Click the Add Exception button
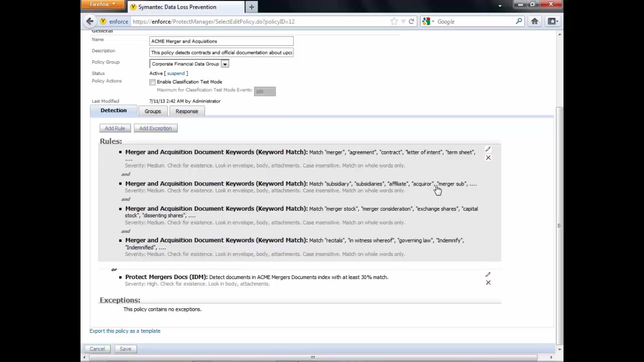Viewport: 644px width, 362px height. [x=155, y=128]
